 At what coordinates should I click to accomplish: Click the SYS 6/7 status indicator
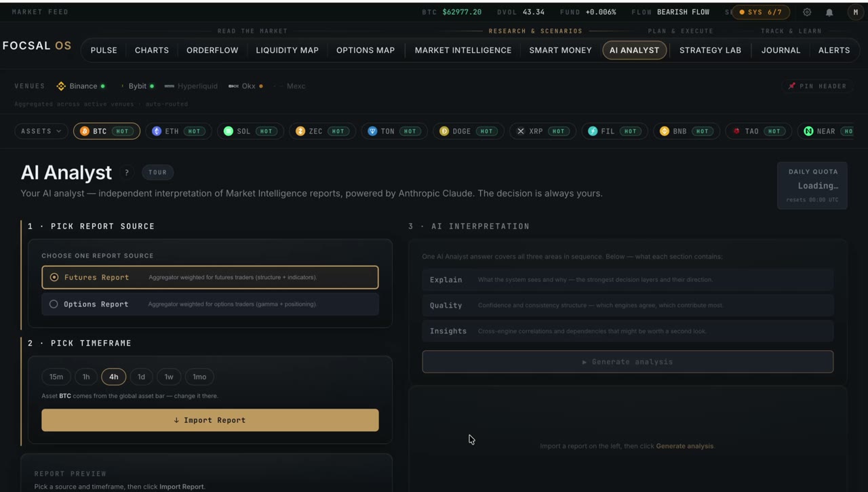click(761, 12)
